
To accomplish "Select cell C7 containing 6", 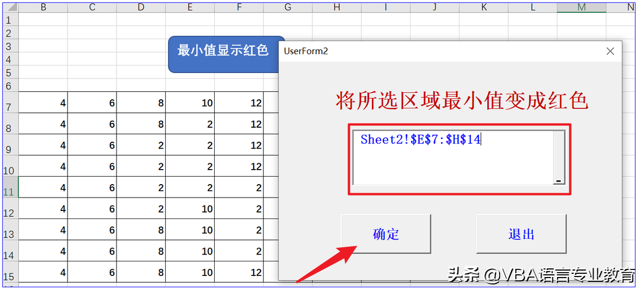I will 92,103.
